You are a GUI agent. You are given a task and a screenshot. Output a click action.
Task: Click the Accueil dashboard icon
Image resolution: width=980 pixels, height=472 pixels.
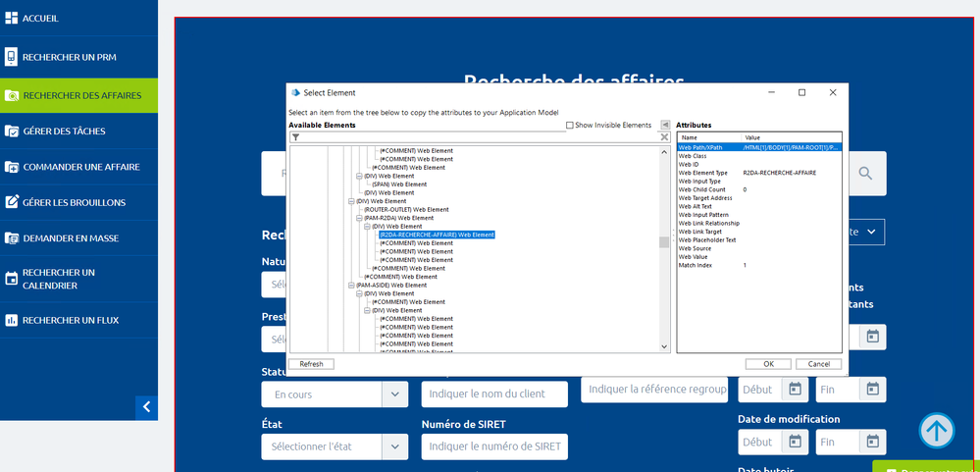pyautogui.click(x=11, y=18)
